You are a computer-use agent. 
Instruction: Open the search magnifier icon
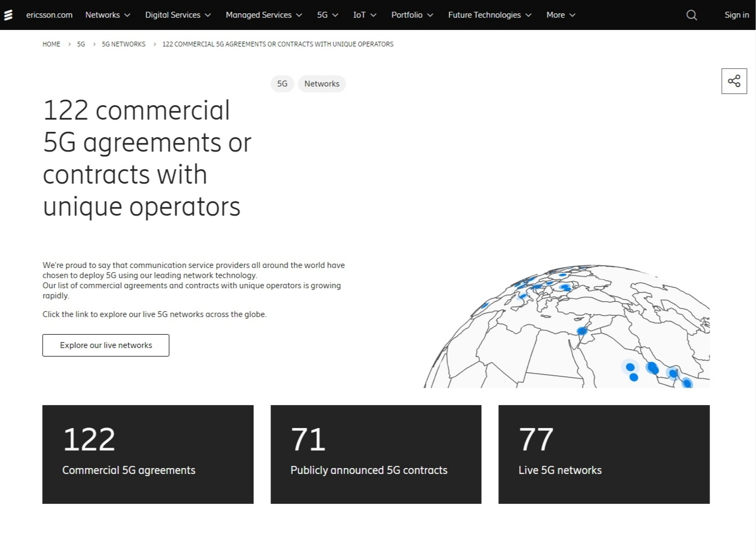click(691, 15)
